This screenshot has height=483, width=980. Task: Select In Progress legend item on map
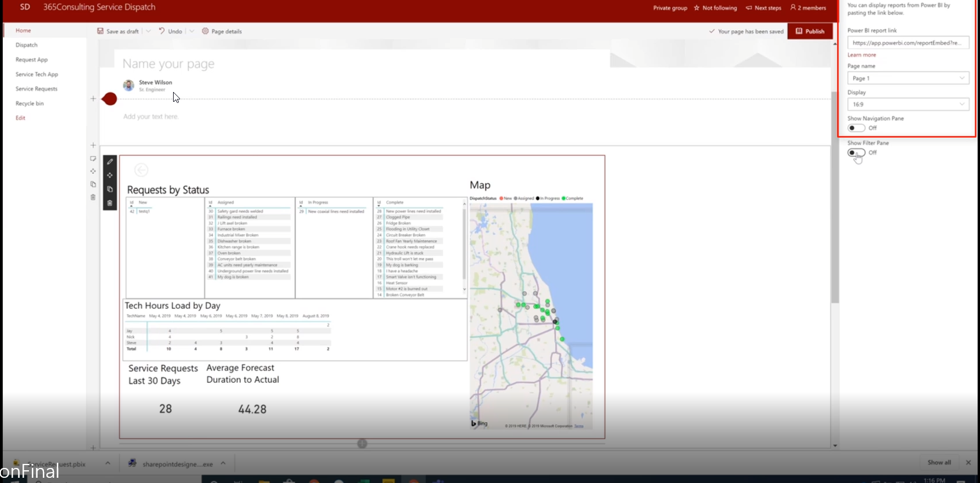548,198
